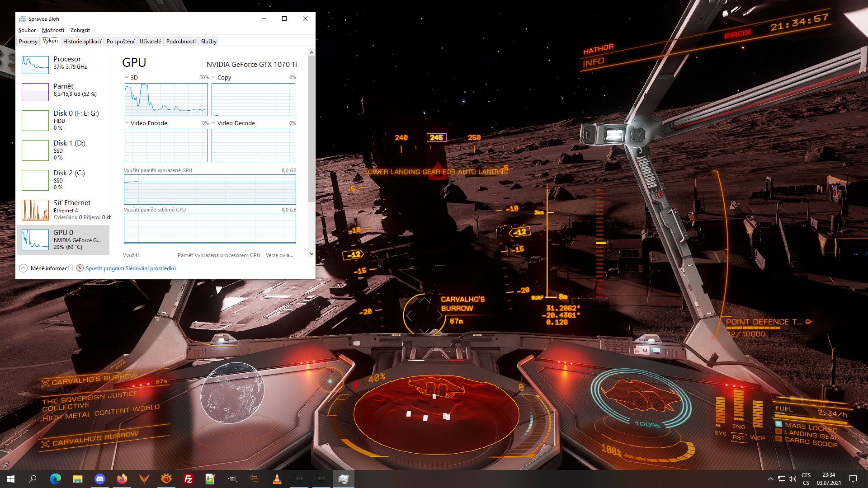Launch VLC media player from taskbar

(277, 479)
